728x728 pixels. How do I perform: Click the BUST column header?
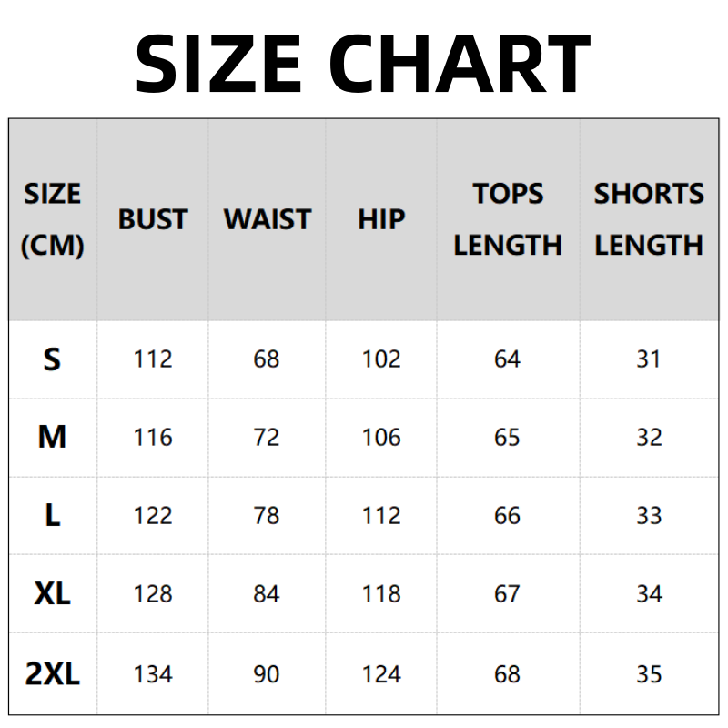point(153,219)
